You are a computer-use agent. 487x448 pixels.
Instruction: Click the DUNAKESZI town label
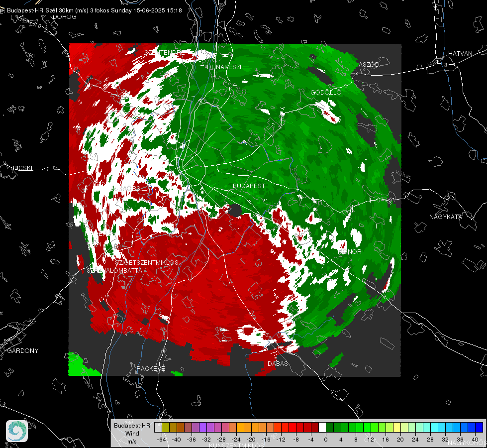[x=224, y=67]
